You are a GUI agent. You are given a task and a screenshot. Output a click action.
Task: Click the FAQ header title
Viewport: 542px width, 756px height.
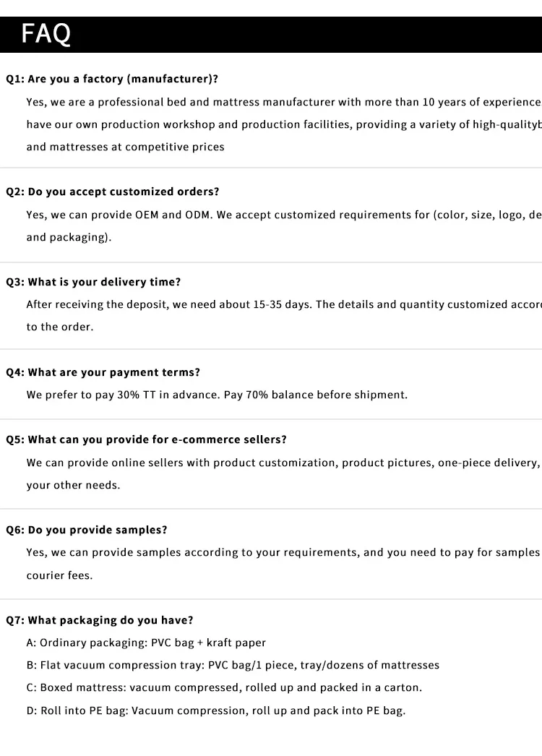click(46, 34)
